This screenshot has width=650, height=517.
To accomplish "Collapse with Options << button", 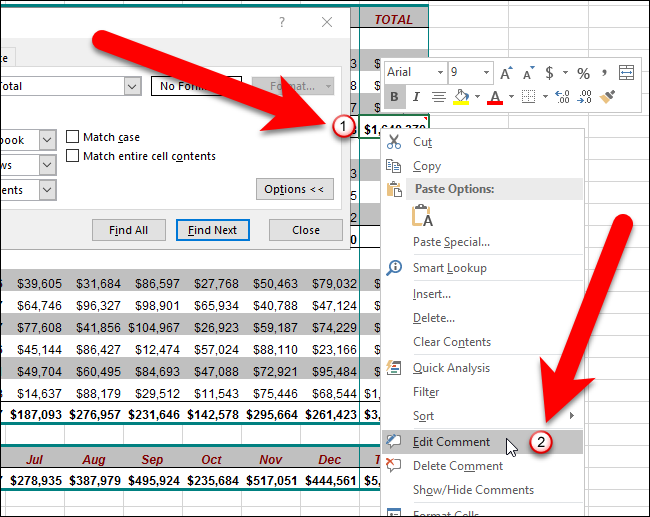I will [x=295, y=189].
